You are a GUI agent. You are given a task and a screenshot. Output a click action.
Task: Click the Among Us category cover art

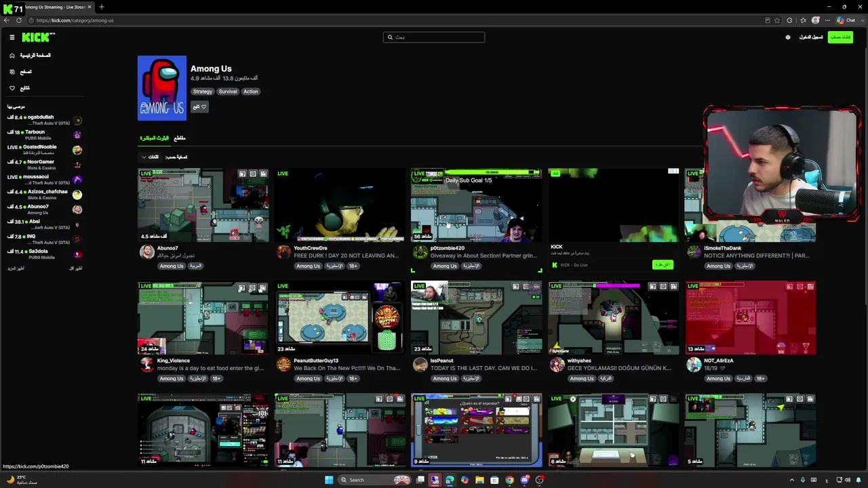(162, 88)
